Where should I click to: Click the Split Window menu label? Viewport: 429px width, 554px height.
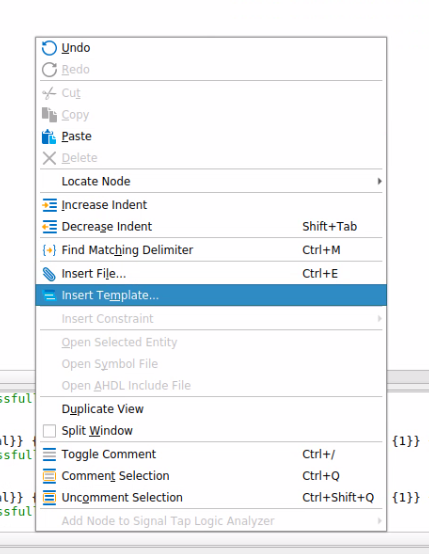(97, 431)
